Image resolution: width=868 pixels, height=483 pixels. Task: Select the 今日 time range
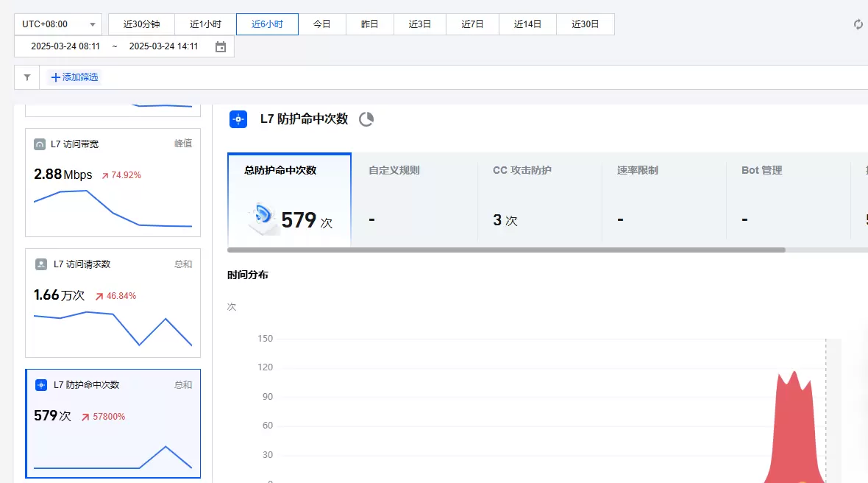[x=321, y=24]
